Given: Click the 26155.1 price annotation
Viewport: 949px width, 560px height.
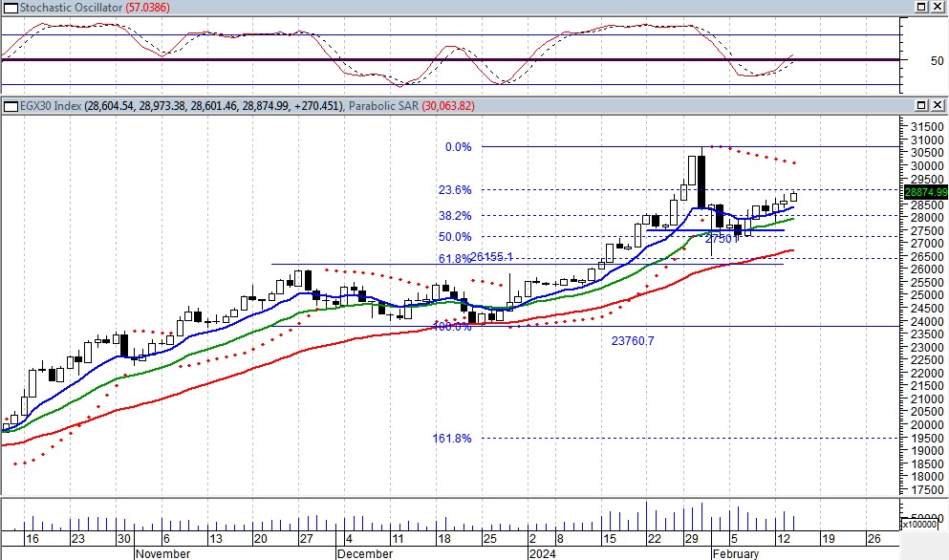Looking at the screenshot, I should tap(492, 258).
